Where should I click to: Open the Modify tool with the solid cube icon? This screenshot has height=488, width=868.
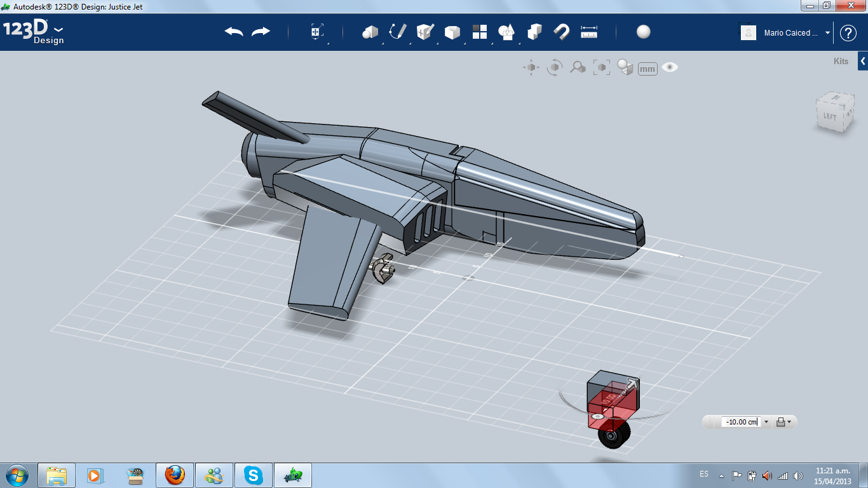tap(452, 32)
